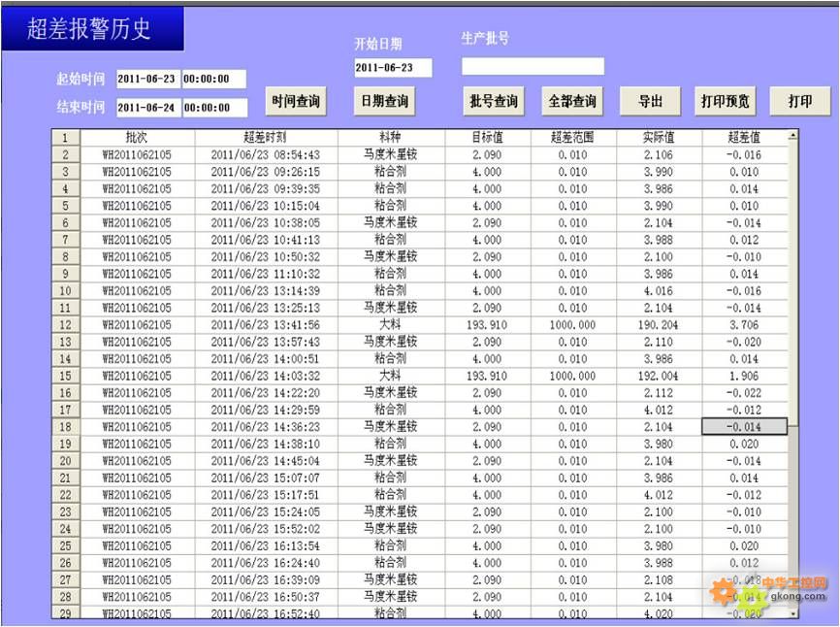
Task: Focus the 起始时间 time field 00:00:00
Action: (214, 79)
